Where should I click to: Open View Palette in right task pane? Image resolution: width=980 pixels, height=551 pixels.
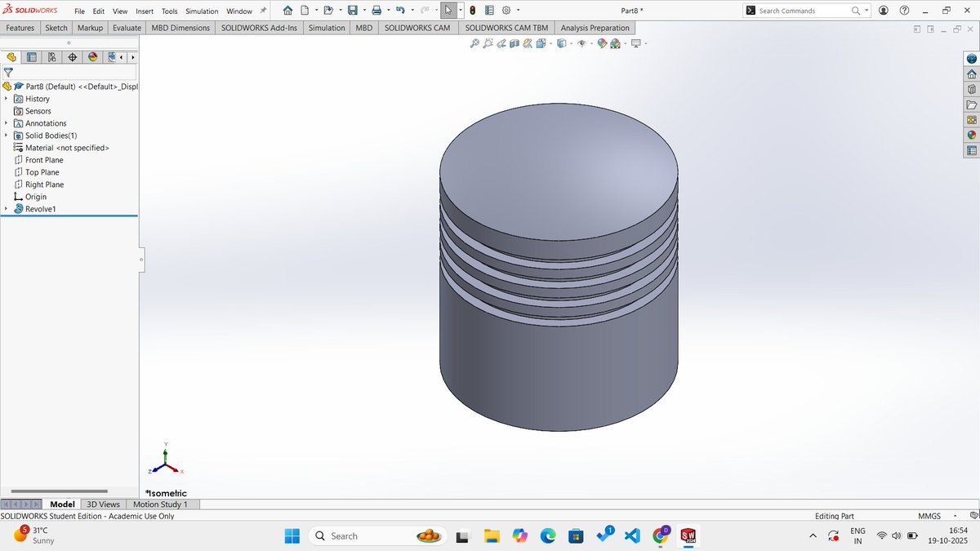[x=971, y=120]
